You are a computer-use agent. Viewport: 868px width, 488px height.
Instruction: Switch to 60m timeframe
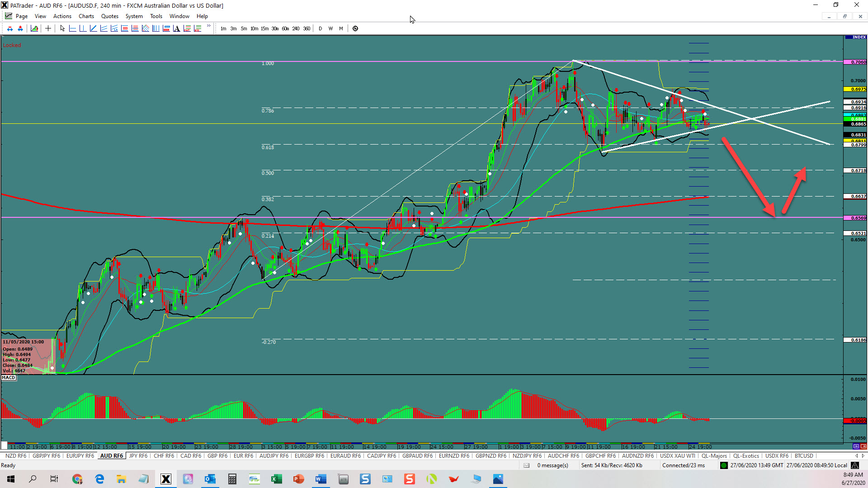(x=285, y=28)
